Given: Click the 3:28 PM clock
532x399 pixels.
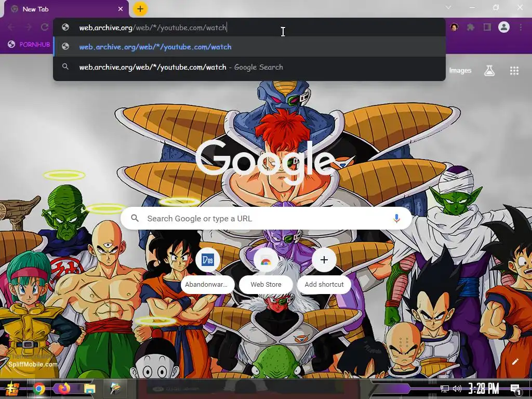Looking at the screenshot, I should (484, 389).
